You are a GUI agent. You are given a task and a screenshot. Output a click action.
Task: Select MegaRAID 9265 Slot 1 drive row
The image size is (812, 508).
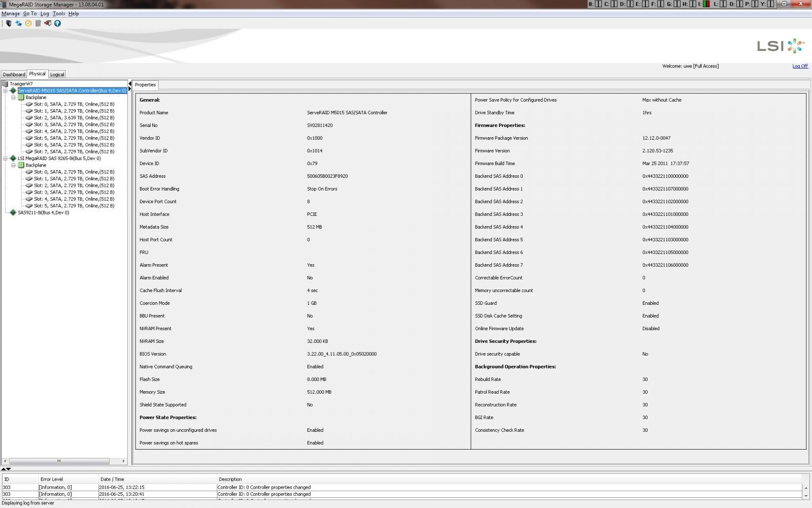click(x=74, y=179)
